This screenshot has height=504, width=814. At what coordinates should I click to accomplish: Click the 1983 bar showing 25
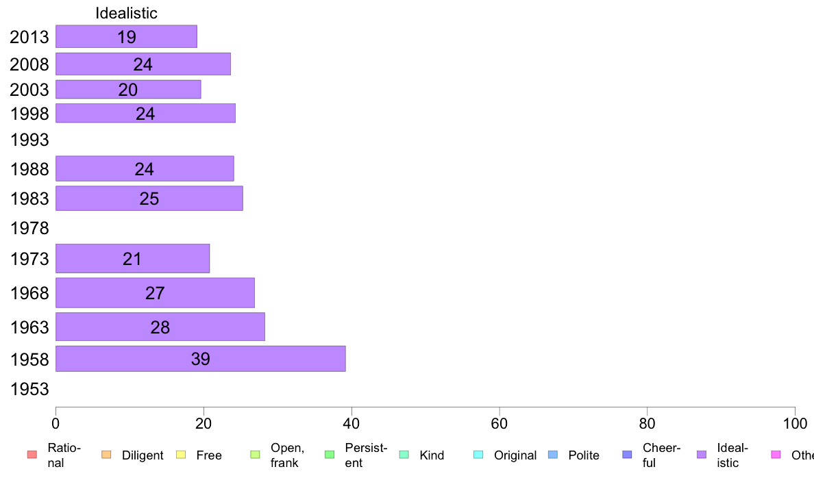[149, 199]
